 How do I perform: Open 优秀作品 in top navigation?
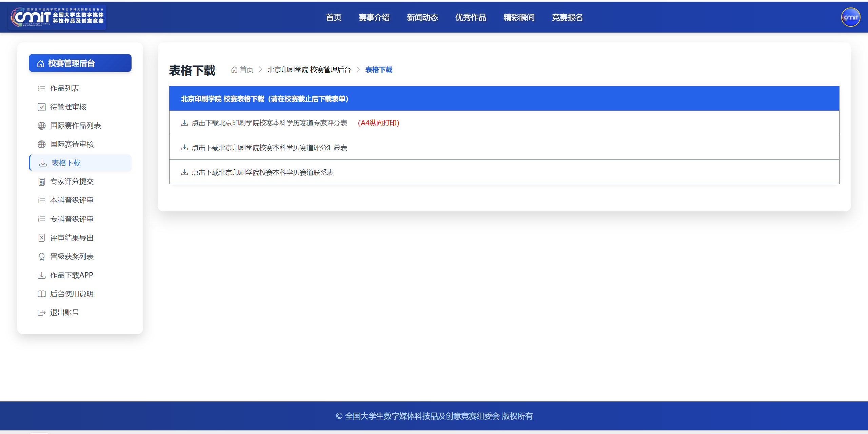[x=471, y=17]
